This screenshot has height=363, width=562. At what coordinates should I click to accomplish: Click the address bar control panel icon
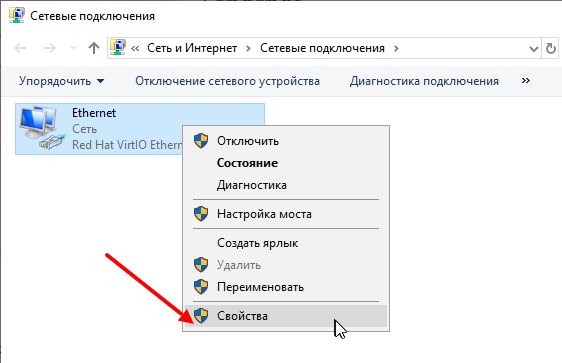click(x=118, y=47)
